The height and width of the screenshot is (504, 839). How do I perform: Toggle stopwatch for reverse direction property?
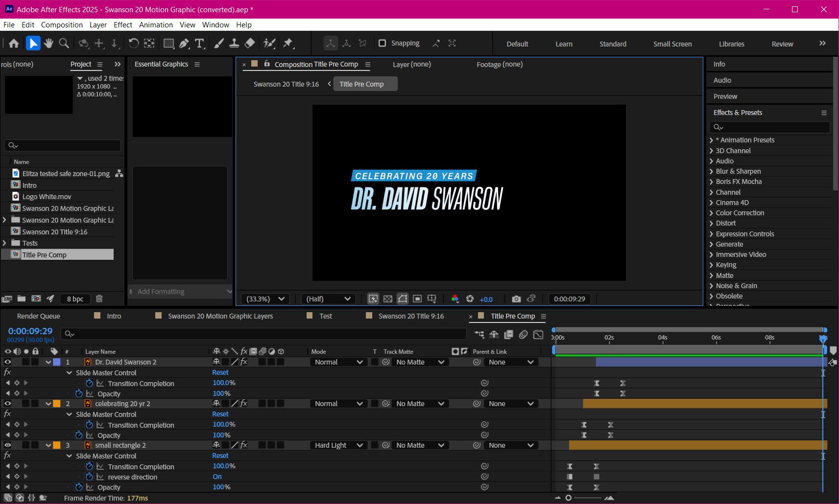click(x=89, y=477)
